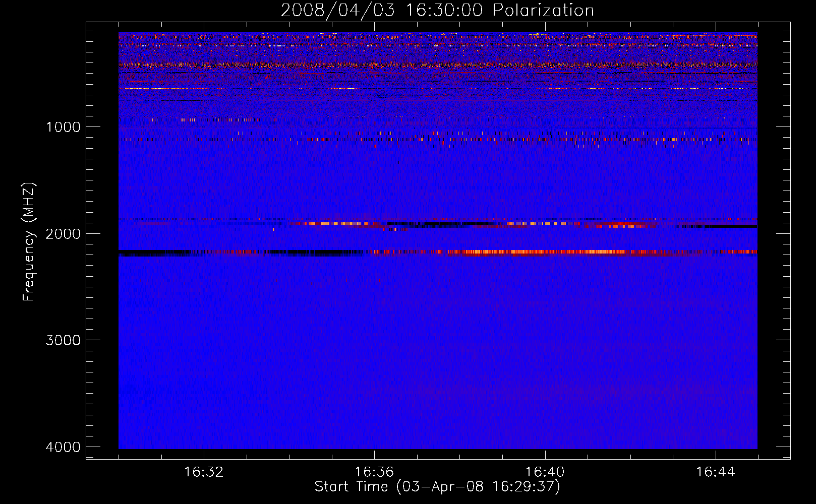Click the plot title "2008/04/03 16:30:00 Polarization"

tap(437, 11)
